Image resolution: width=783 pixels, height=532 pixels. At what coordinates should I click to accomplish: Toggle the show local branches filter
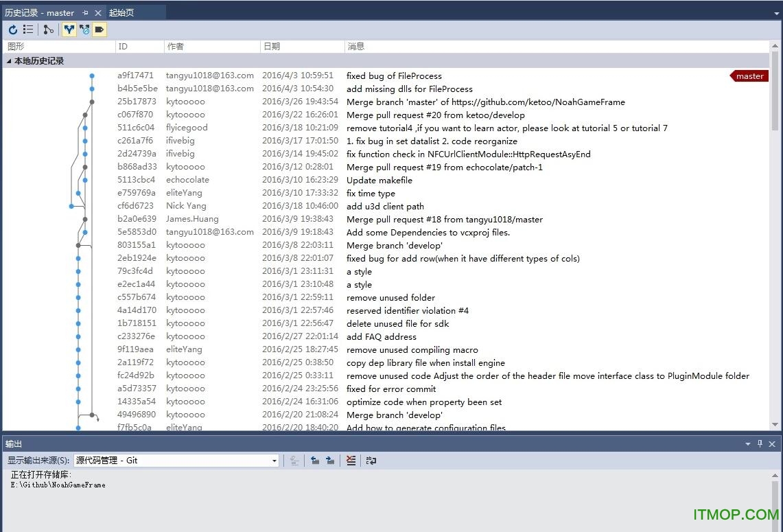69,30
